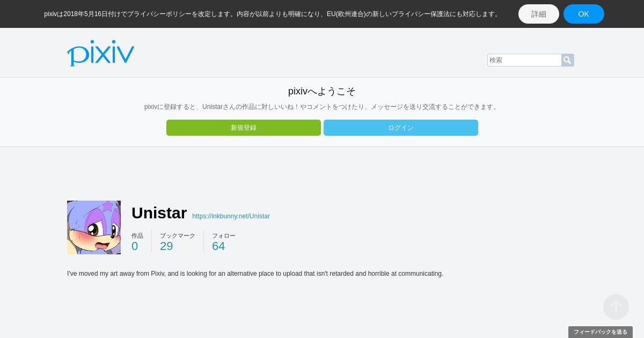Open Unistar's avatar image
This screenshot has height=338, width=644.
pos(94,227)
